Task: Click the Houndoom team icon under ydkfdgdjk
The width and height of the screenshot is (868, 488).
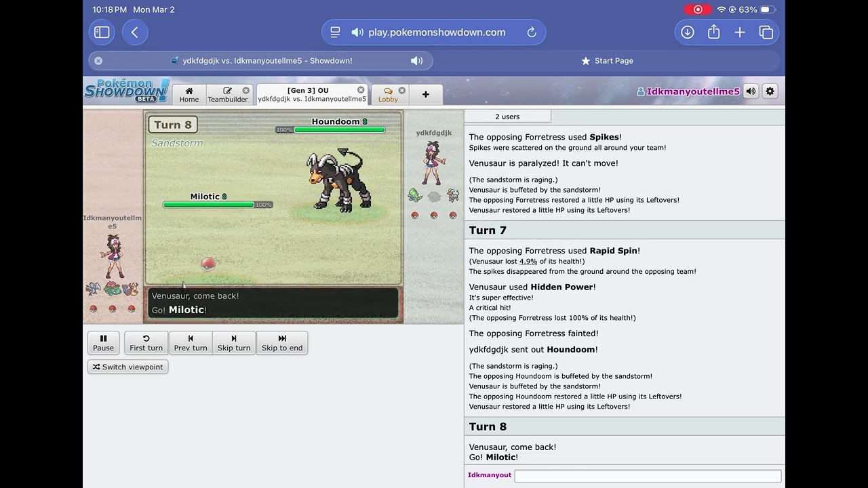Action: tap(452, 195)
